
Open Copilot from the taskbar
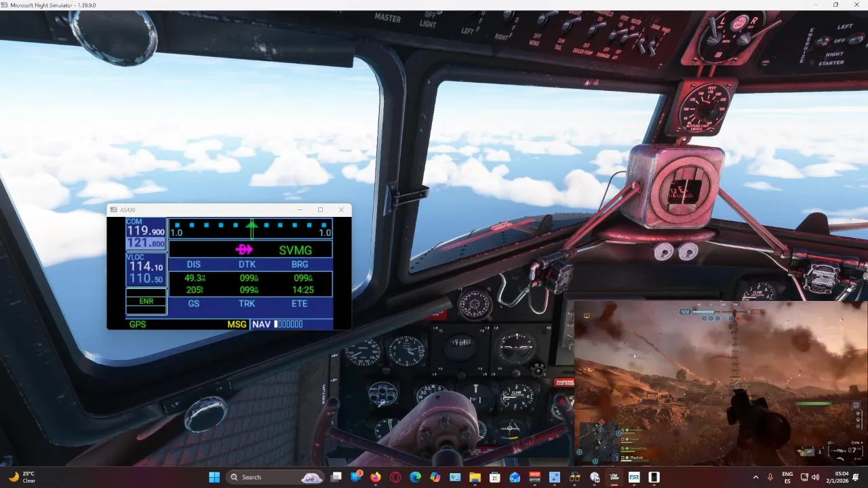[435, 477]
